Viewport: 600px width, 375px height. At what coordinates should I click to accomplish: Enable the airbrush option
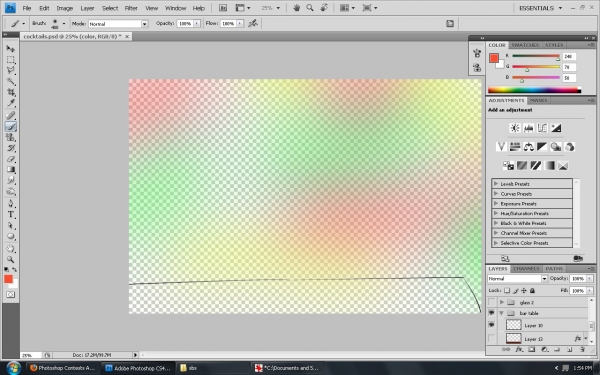click(x=253, y=24)
